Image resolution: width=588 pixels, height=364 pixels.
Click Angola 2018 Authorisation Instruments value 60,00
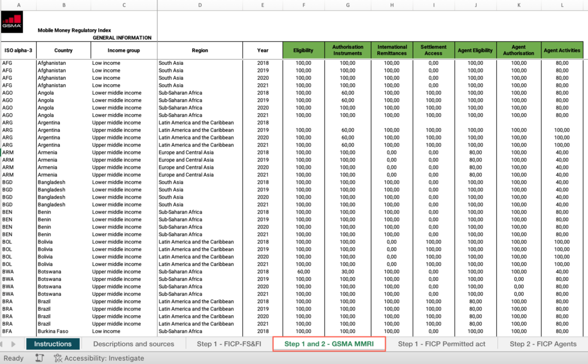(x=347, y=93)
